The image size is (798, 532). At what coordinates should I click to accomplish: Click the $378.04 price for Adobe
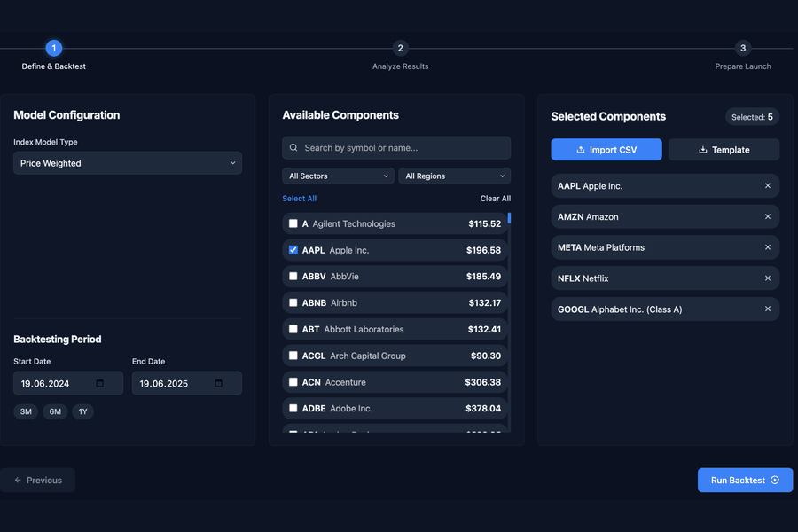483,408
